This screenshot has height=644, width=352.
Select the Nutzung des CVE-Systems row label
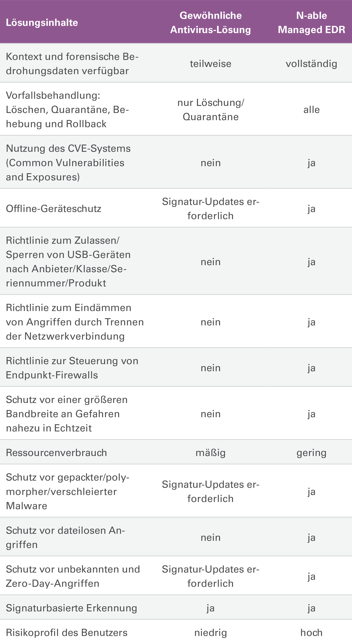point(68,163)
